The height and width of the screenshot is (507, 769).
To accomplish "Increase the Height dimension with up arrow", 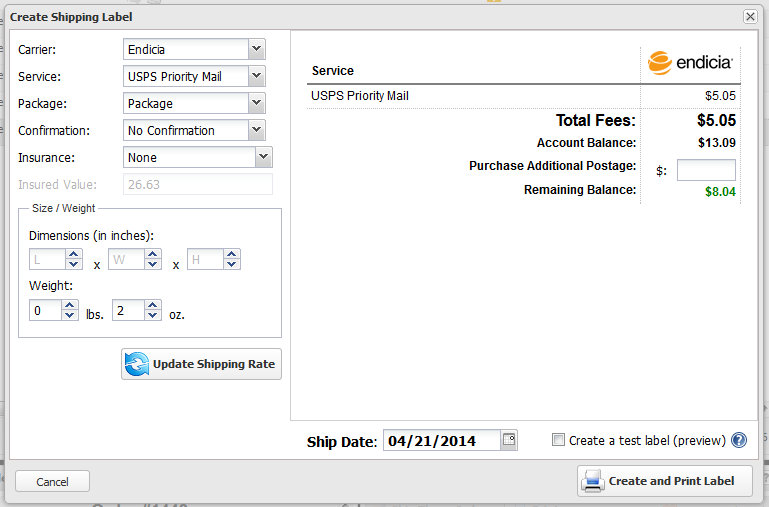I will click(231, 254).
